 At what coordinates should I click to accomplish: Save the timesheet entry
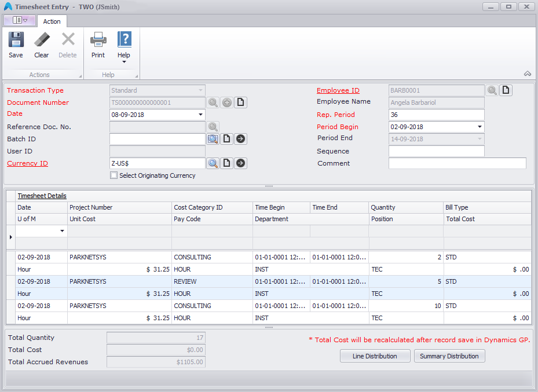coord(16,45)
